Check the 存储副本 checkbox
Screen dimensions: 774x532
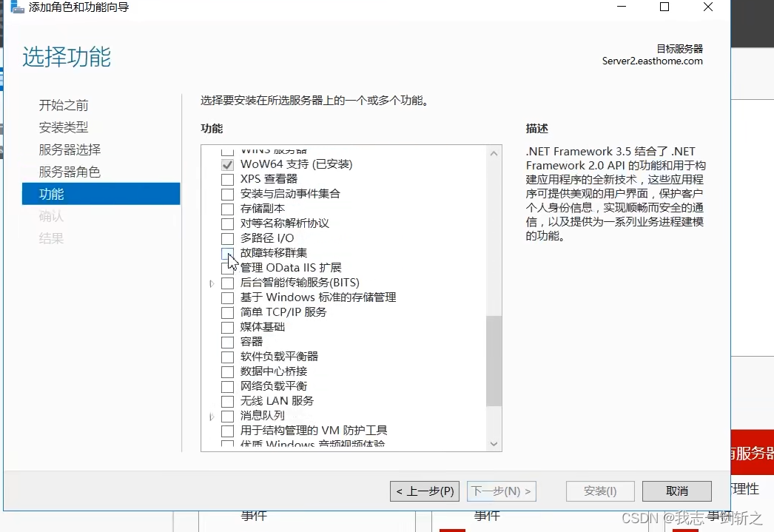[x=228, y=209]
